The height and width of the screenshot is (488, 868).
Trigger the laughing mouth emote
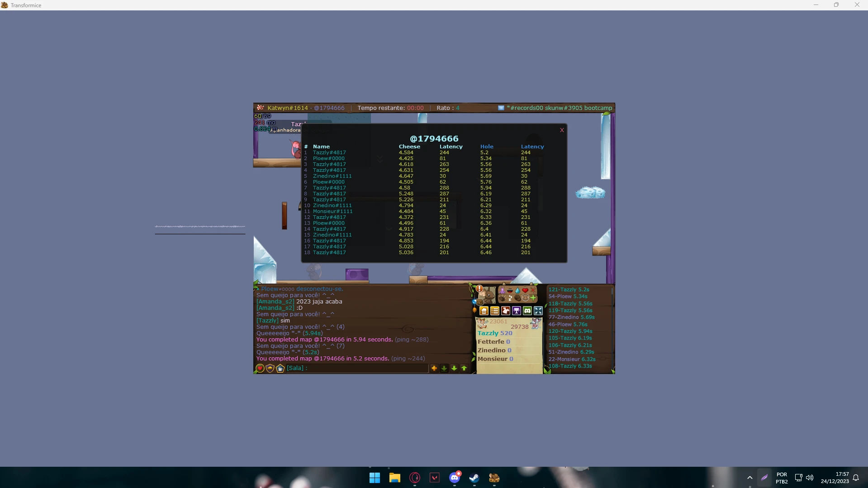(x=510, y=290)
